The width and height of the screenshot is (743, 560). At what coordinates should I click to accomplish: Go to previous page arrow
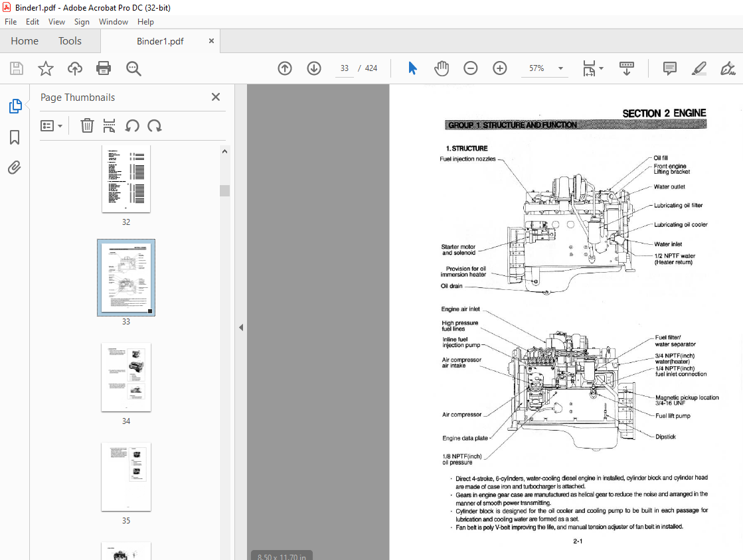click(285, 68)
